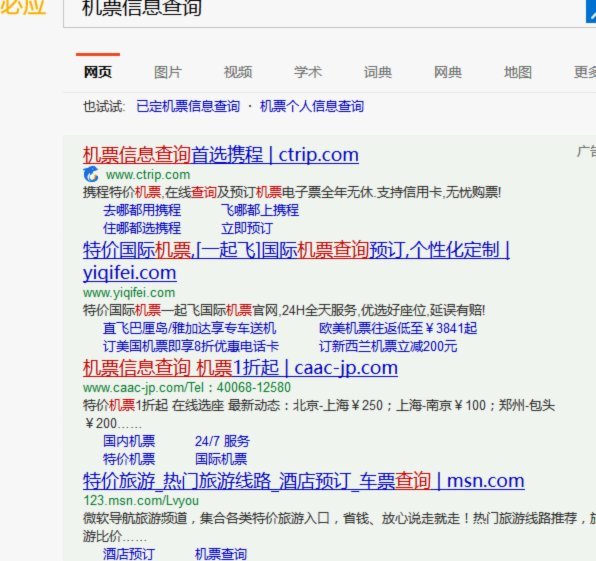This screenshot has width=596, height=561.
Task: Switch to the 地图 tab
Action: pyautogui.click(x=518, y=72)
